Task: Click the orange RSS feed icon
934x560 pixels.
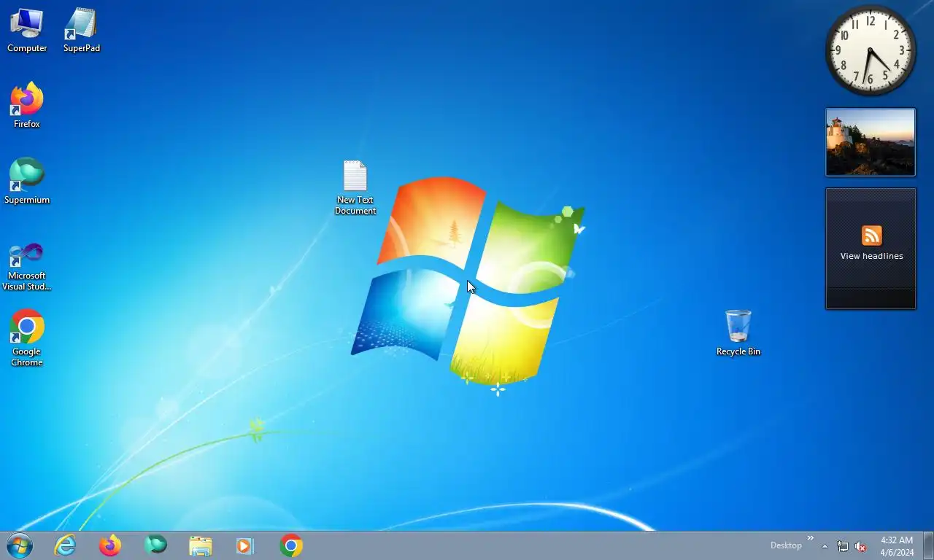Action: pos(871,236)
